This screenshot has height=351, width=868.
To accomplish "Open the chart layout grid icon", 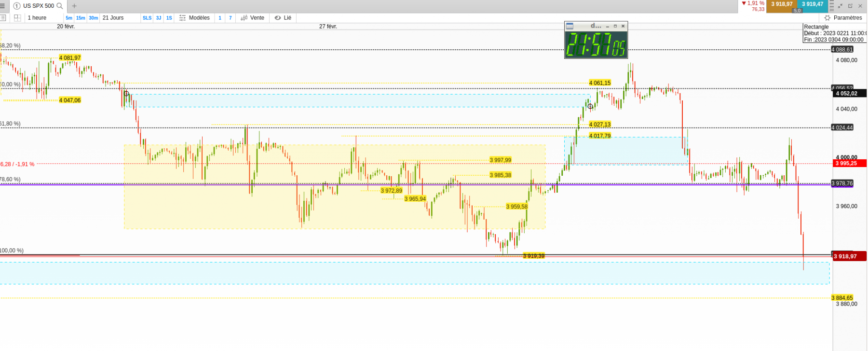I will [x=17, y=18].
